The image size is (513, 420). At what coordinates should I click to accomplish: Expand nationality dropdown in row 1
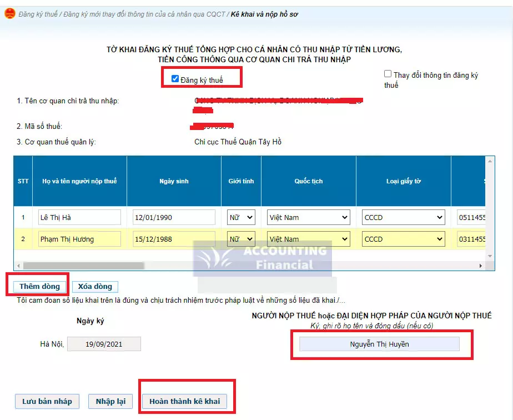(309, 217)
